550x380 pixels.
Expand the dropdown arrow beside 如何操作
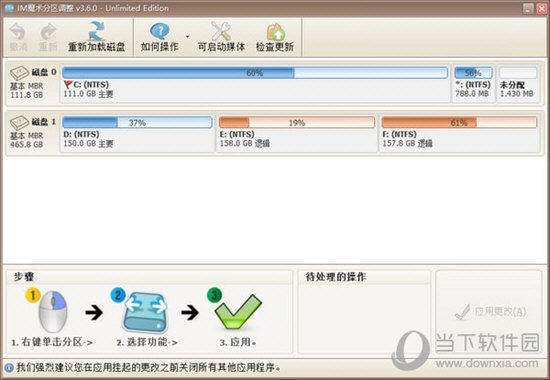click(x=187, y=36)
